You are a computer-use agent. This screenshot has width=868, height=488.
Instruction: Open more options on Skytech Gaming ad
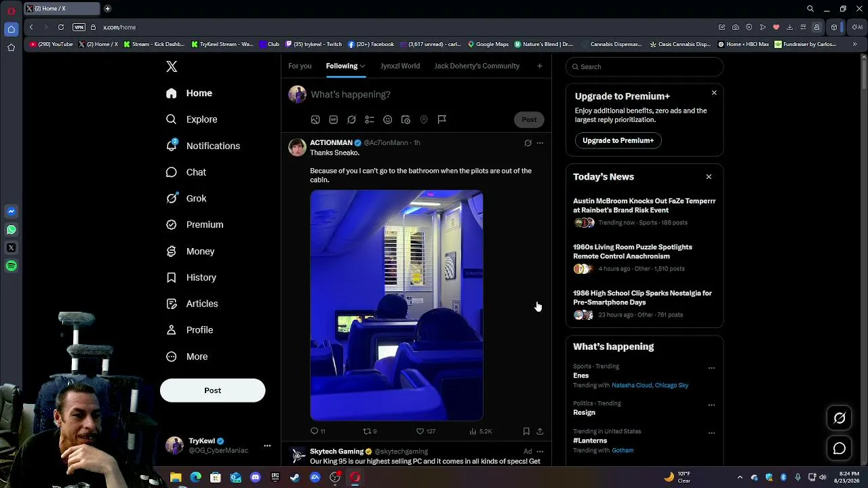coord(540,451)
